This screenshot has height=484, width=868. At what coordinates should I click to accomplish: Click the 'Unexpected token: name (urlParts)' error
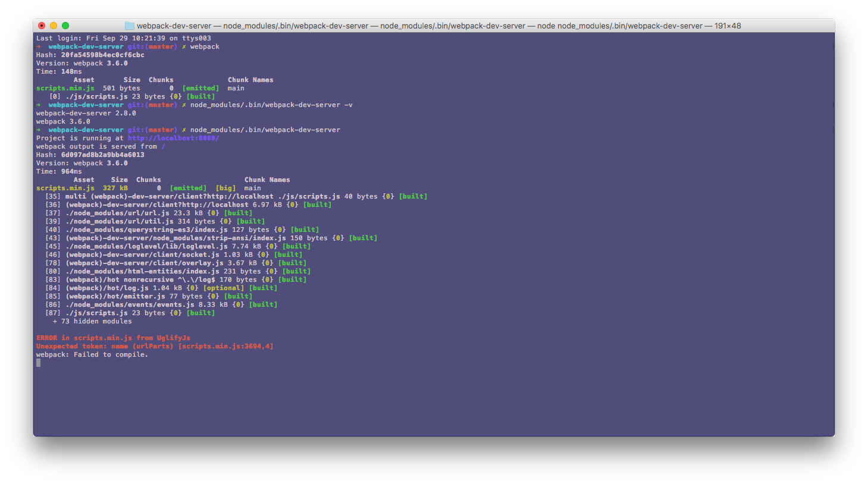[155, 346]
